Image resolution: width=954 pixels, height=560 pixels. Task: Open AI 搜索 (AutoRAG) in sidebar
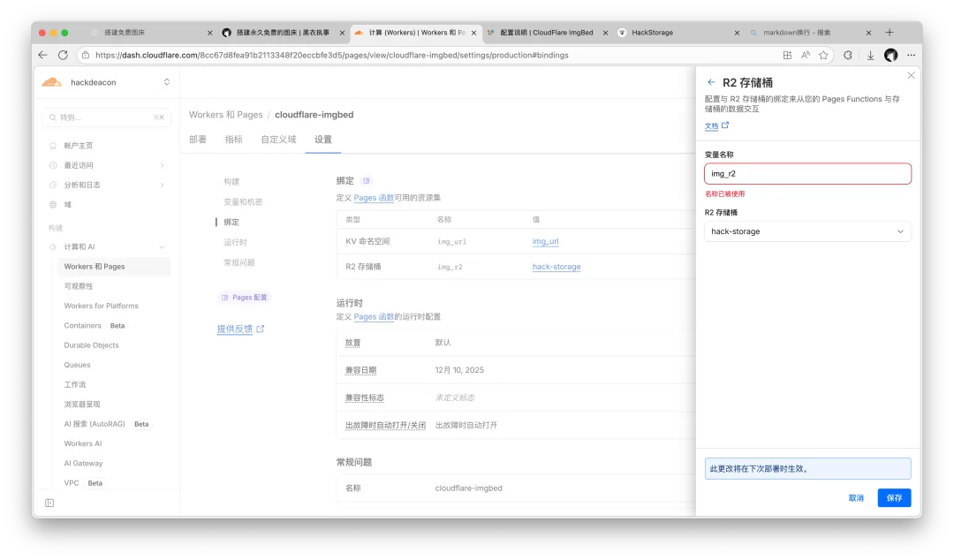(95, 424)
